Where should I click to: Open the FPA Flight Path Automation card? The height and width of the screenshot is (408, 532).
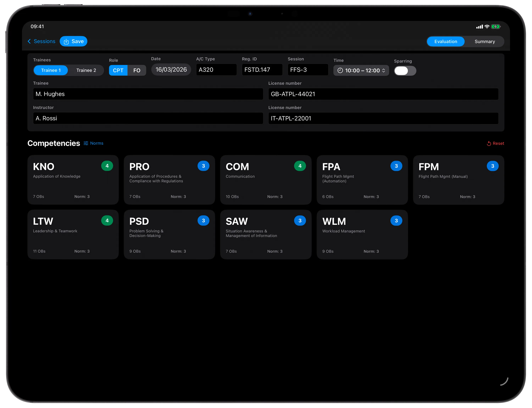point(362,180)
